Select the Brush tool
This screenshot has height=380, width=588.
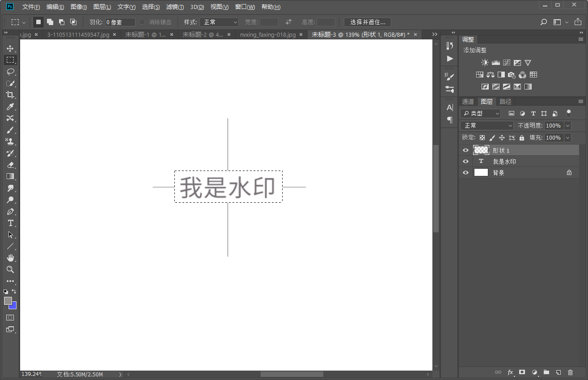10,130
